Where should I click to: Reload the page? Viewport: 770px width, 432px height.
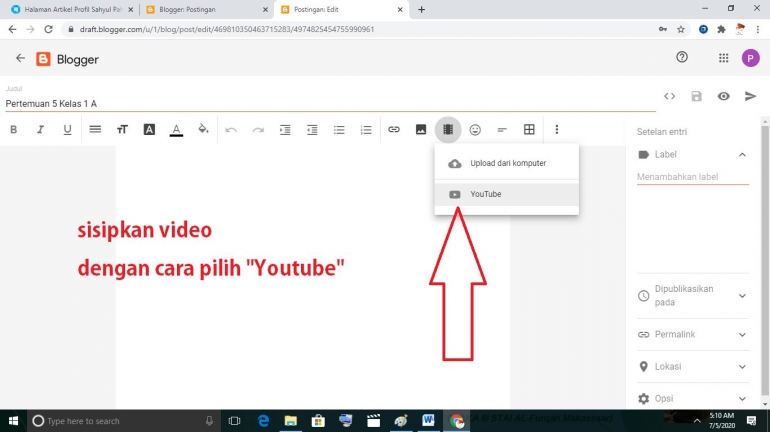(x=48, y=29)
